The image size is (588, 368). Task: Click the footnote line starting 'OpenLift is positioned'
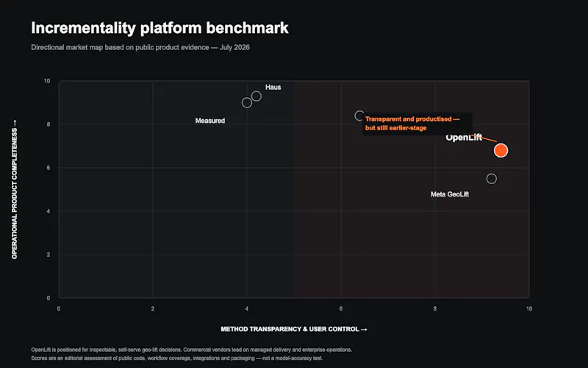[x=191, y=350]
